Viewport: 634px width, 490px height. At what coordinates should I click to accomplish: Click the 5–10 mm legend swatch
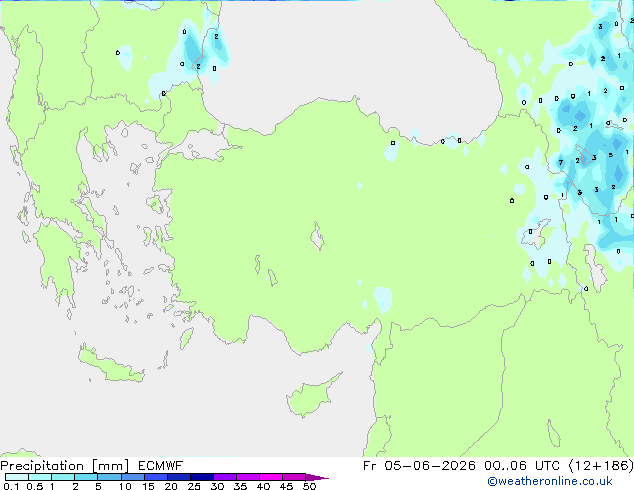[x=110, y=477]
